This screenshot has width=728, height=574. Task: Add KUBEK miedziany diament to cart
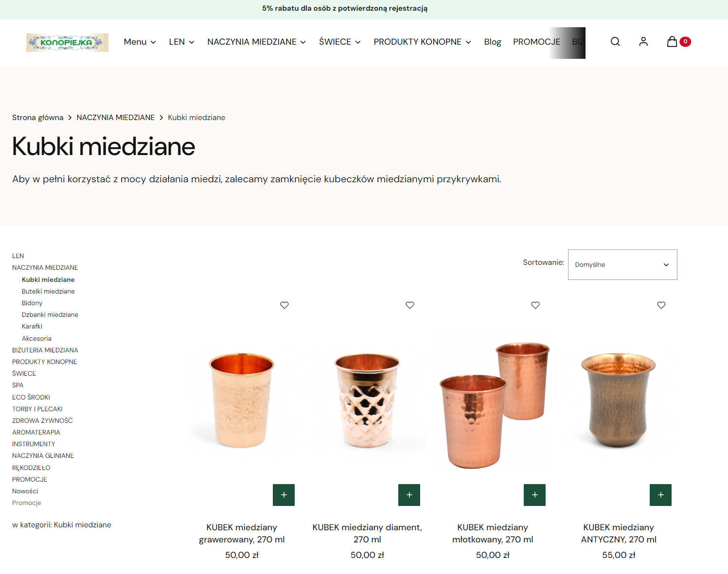[409, 495]
